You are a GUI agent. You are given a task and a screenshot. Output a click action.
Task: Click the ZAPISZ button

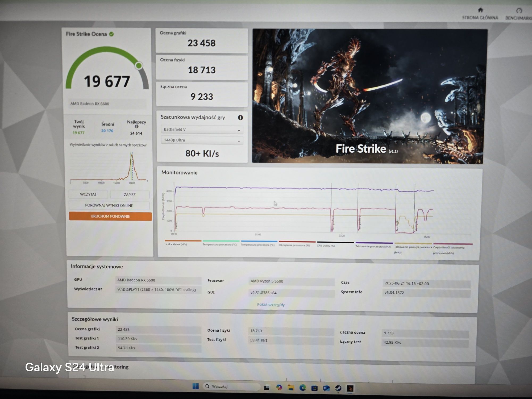tap(130, 195)
